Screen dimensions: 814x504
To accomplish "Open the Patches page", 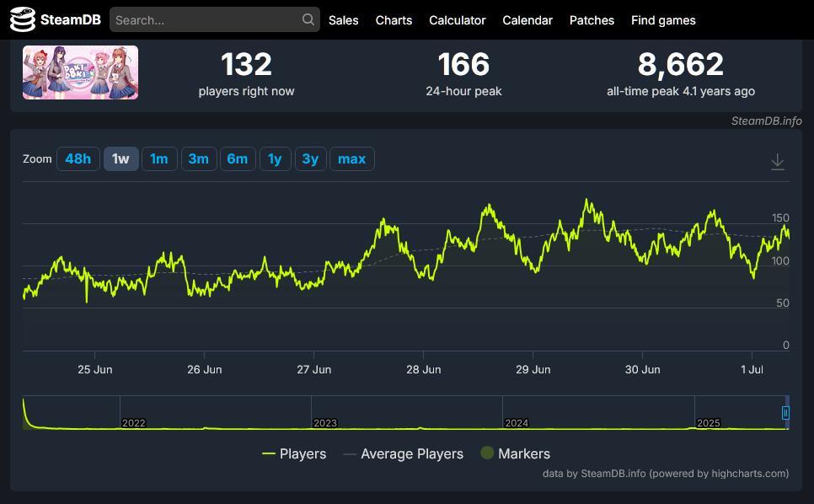I will point(592,20).
